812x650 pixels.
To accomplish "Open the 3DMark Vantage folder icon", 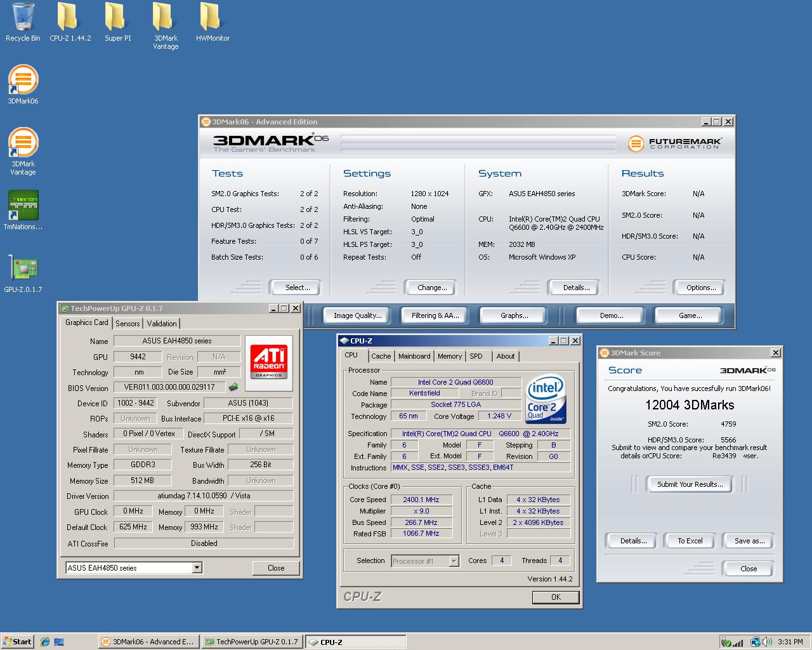I will pos(165,26).
